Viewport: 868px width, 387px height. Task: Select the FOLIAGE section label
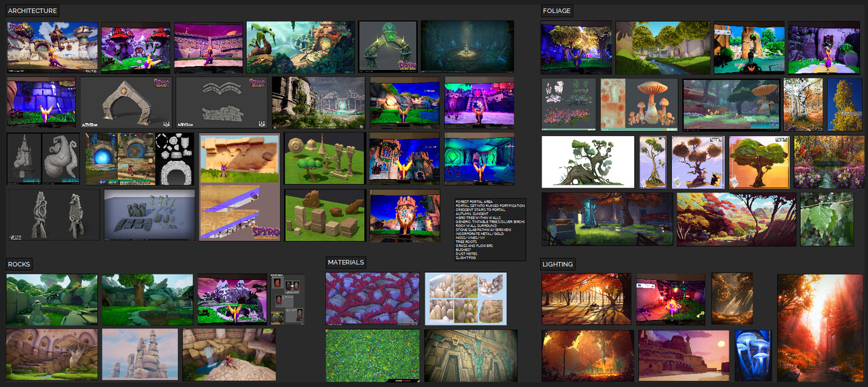tap(557, 11)
